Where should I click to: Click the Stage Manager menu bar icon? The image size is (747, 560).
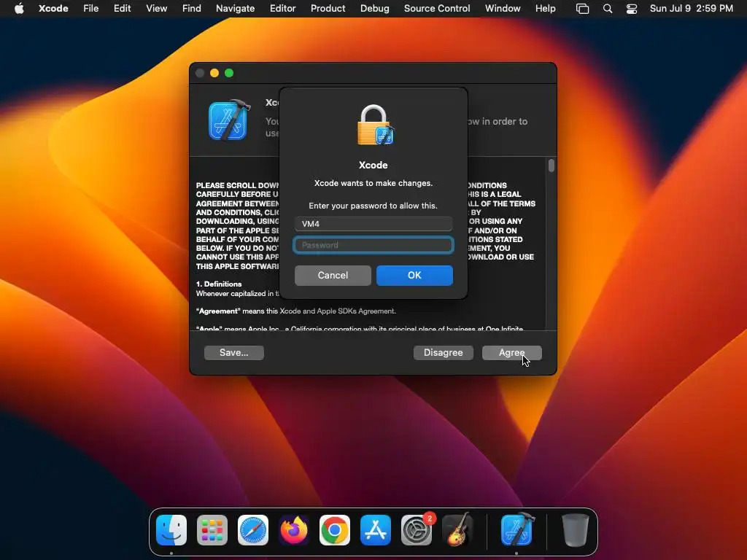tap(582, 9)
